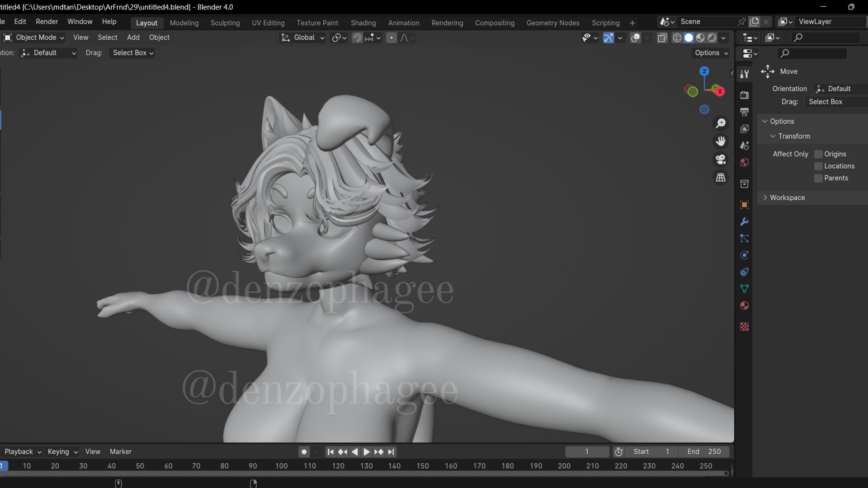The width and height of the screenshot is (868, 488).
Task: Open the Drag Select Box dropdown
Action: point(132,53)
